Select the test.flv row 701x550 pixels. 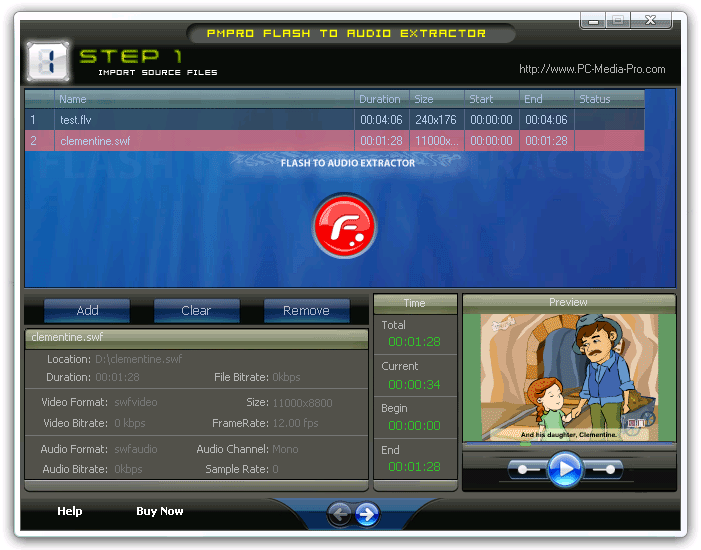[x=334, y=119]
